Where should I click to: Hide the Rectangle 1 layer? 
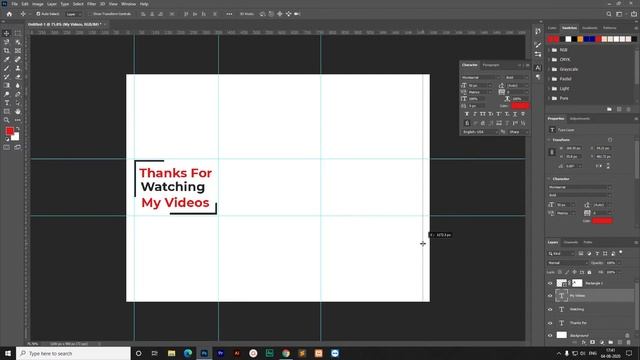[550, 283]
